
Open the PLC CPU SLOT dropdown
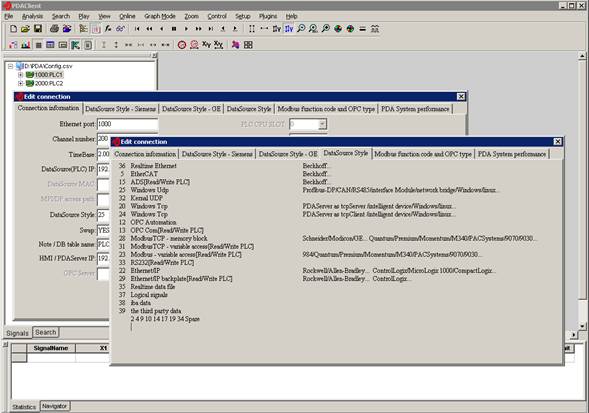(322, 124)
